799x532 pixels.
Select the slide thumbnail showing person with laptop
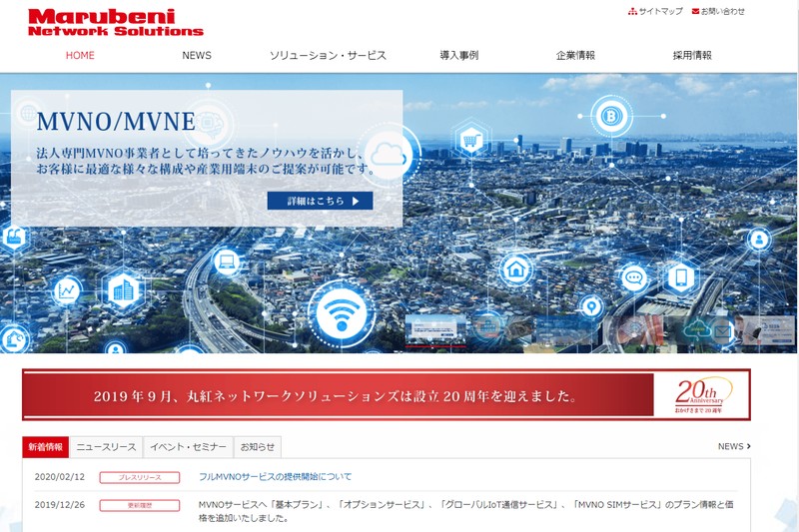point(765,330)
